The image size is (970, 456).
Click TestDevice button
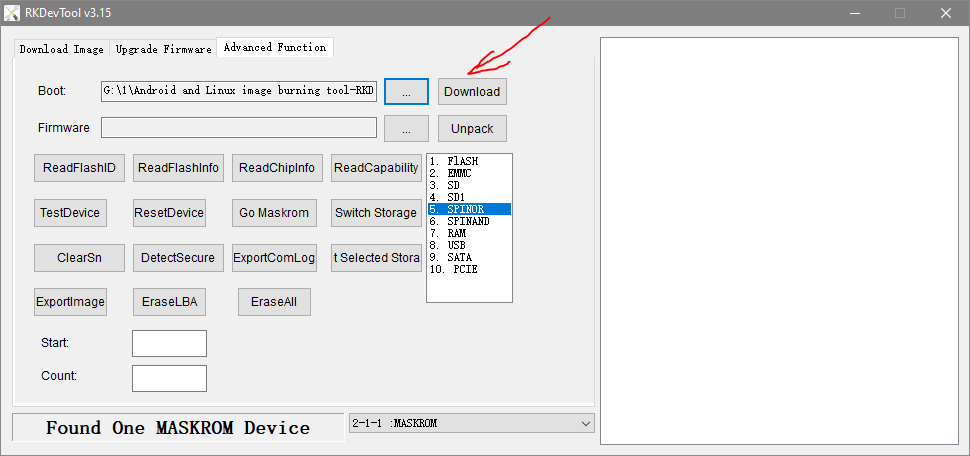(70, 213)
